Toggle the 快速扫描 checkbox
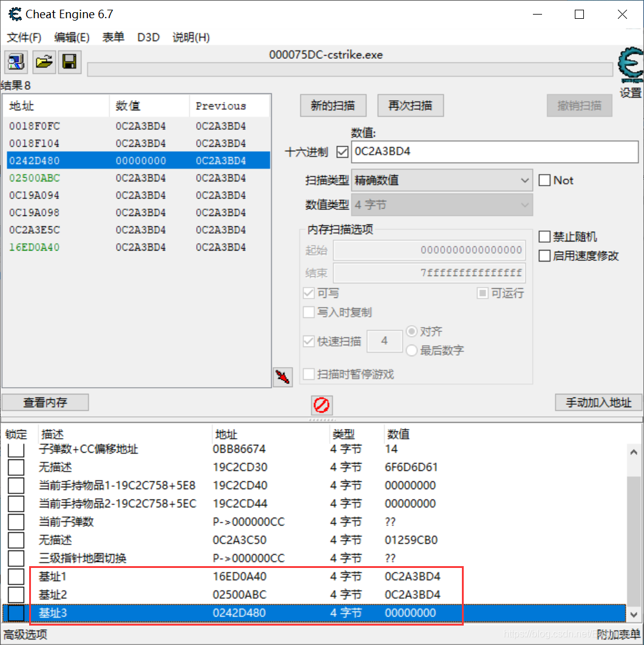Viewport: 644px width, 645px height. (x=308, y=341)
